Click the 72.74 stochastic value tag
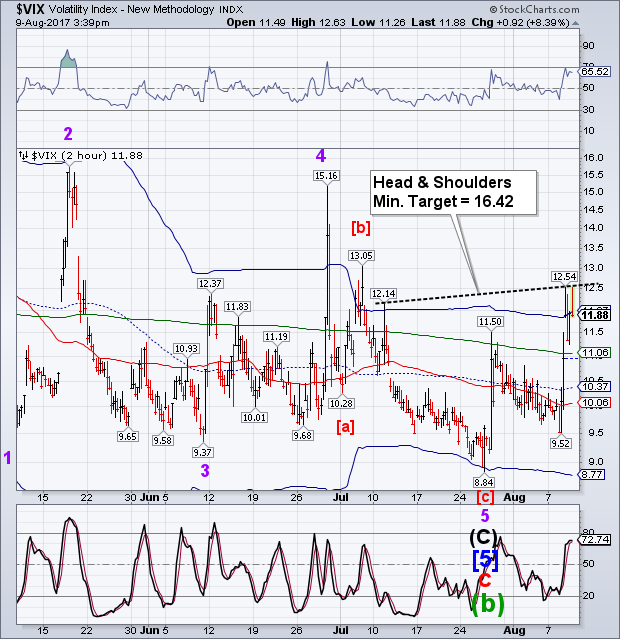 tap(595, 540)
